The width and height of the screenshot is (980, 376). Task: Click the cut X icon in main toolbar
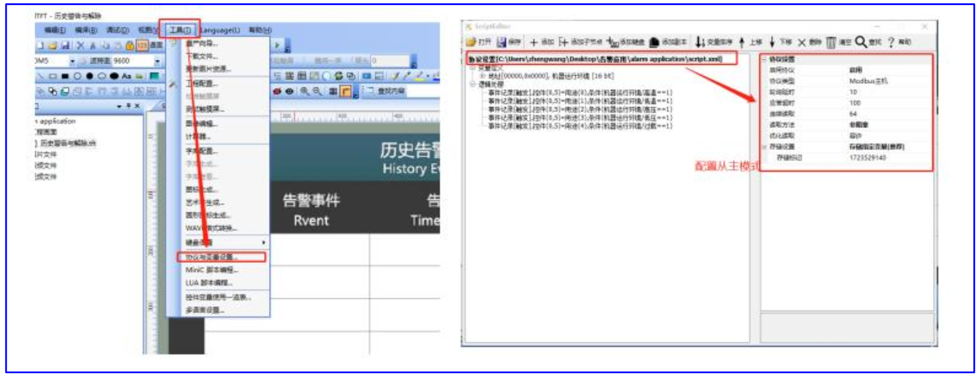(x=80, y=45)
